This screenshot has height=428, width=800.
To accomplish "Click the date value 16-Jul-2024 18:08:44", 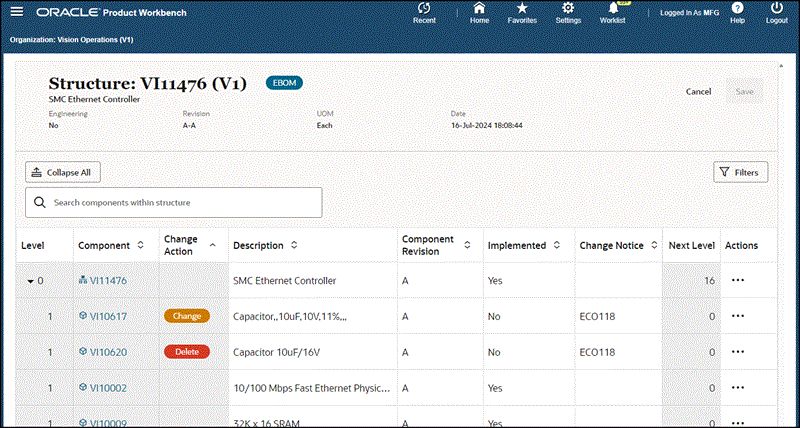I will [487, 125].
